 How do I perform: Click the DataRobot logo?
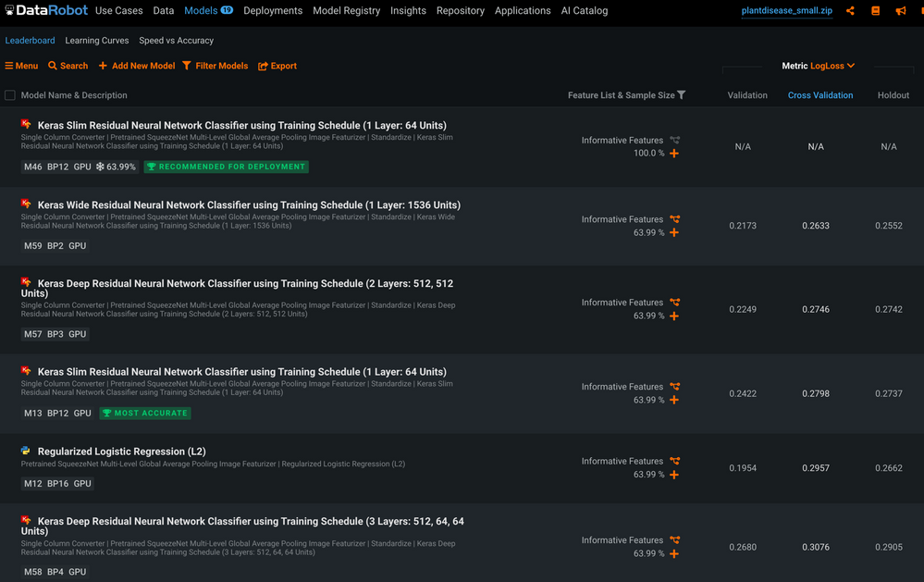coord(46,10)
